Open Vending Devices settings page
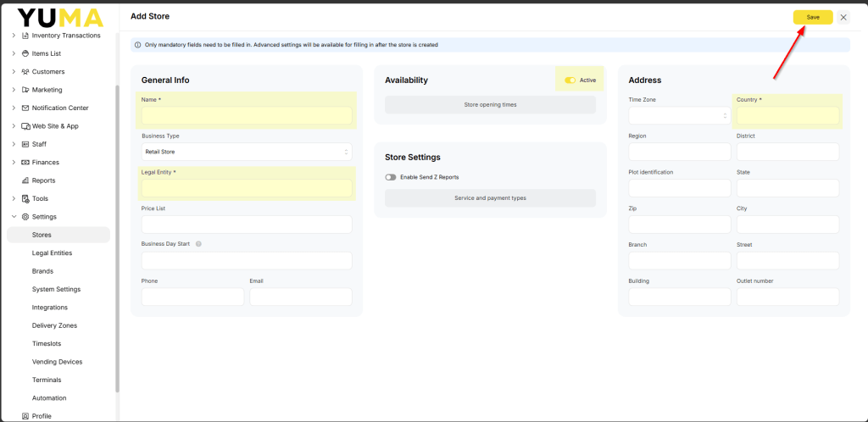Viewport: 868px width, 422px height. pyautogui.click(x=57, y=362)
